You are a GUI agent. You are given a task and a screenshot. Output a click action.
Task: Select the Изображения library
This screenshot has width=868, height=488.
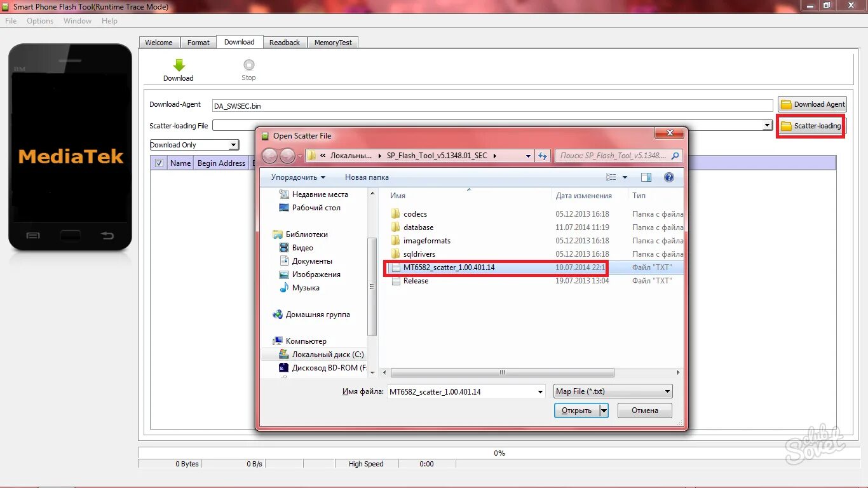(309, 274)
